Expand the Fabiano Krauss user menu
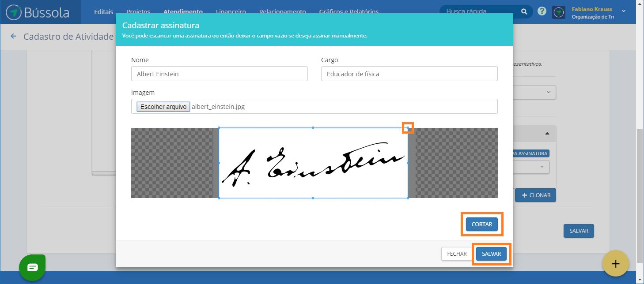The height and width of the screenshot is (284, 644). pyautogui.click(x=624, y=11)
